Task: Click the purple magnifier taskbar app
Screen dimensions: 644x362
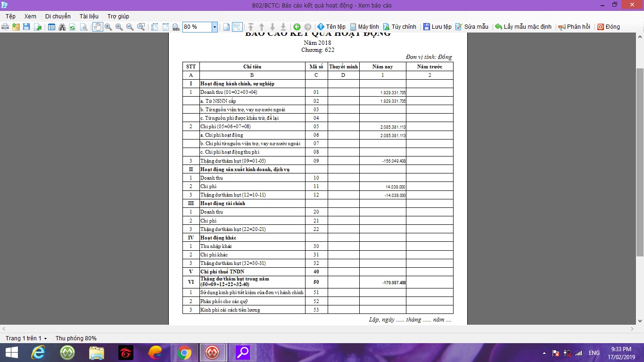Action: point(243,353)
